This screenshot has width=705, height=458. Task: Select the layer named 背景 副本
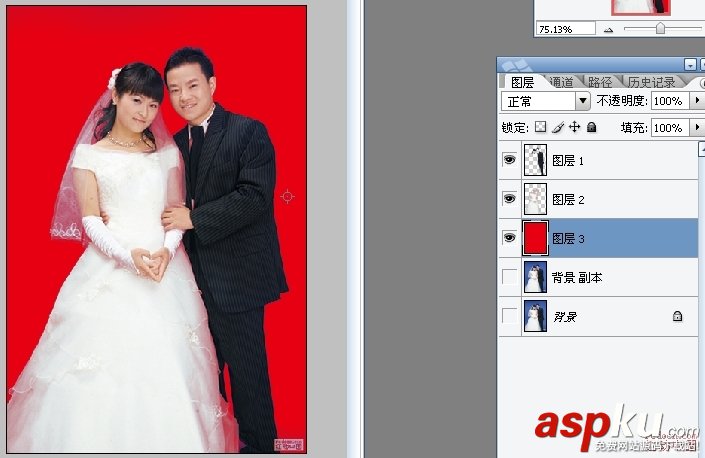(x=577, y=277)
